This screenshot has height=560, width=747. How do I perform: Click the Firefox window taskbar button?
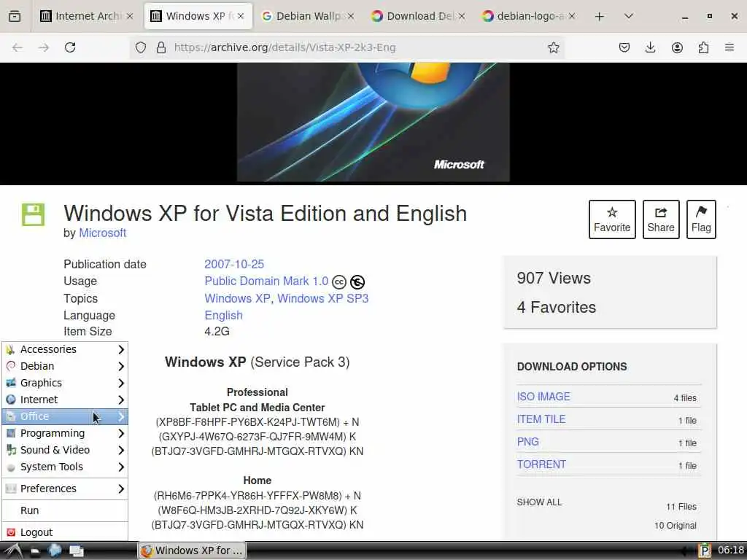point(193,551)
